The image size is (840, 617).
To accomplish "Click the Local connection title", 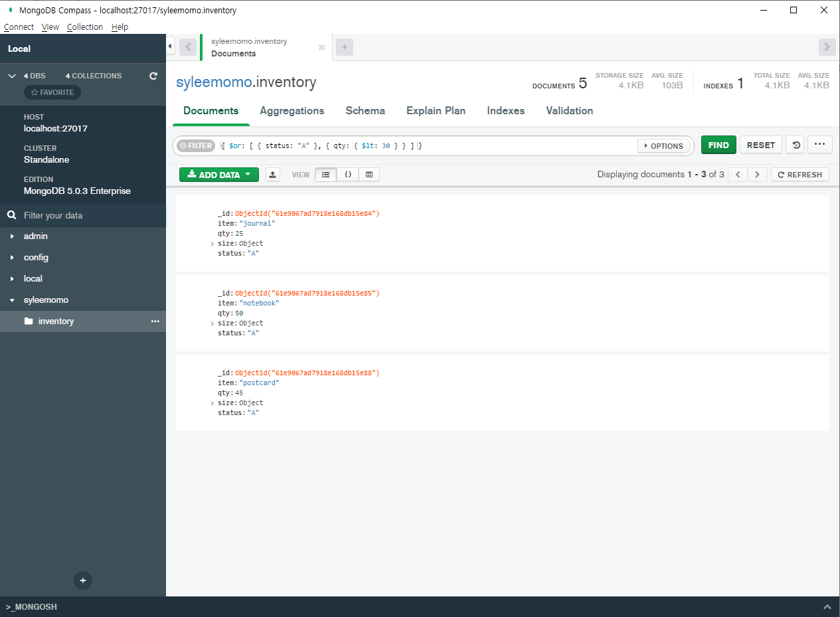I will [x=19, y=49].
